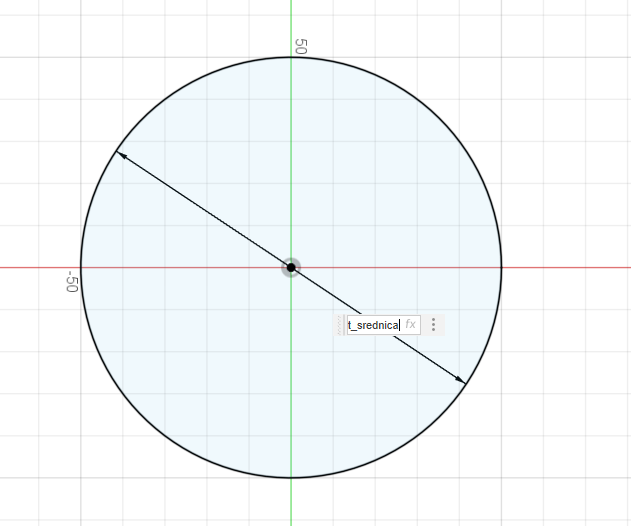This screenshot has width=631, height=526.
Task: Click the lower-right arrowhead of diameter dimension
Action: (461, 380)
